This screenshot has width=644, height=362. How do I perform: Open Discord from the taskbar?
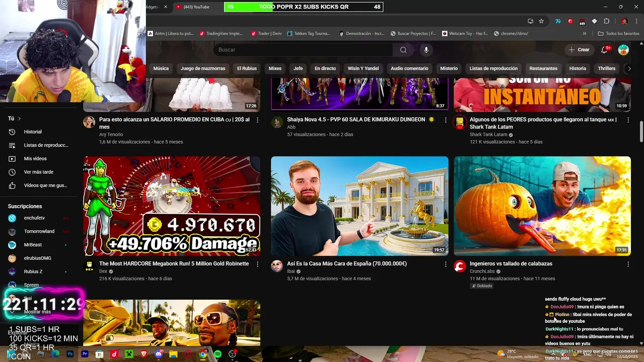(159, 354)
